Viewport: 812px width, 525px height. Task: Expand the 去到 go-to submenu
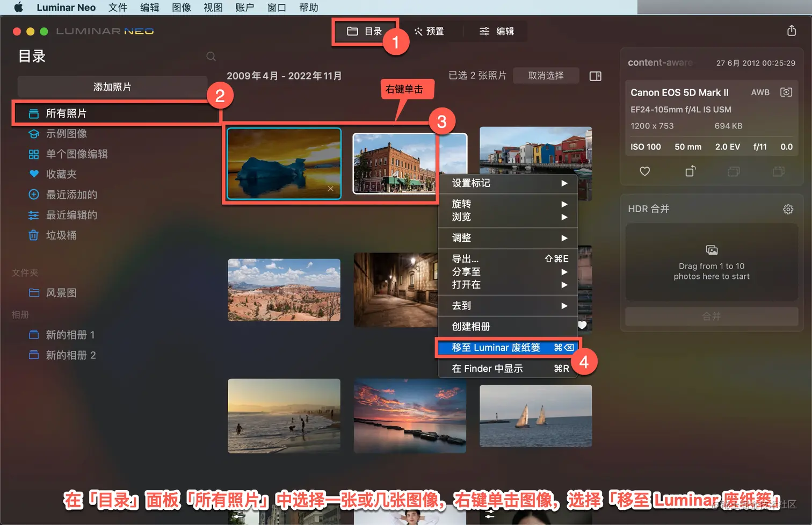point(508,306)
